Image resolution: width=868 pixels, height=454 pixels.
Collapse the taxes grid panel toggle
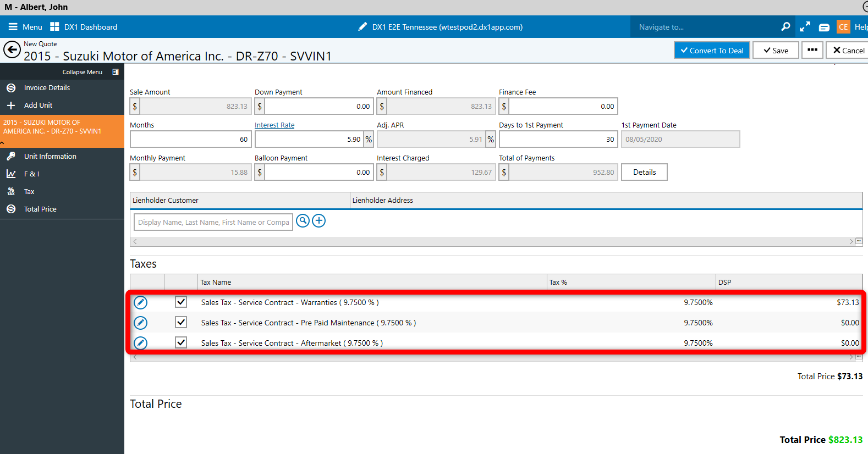point(859,357)
